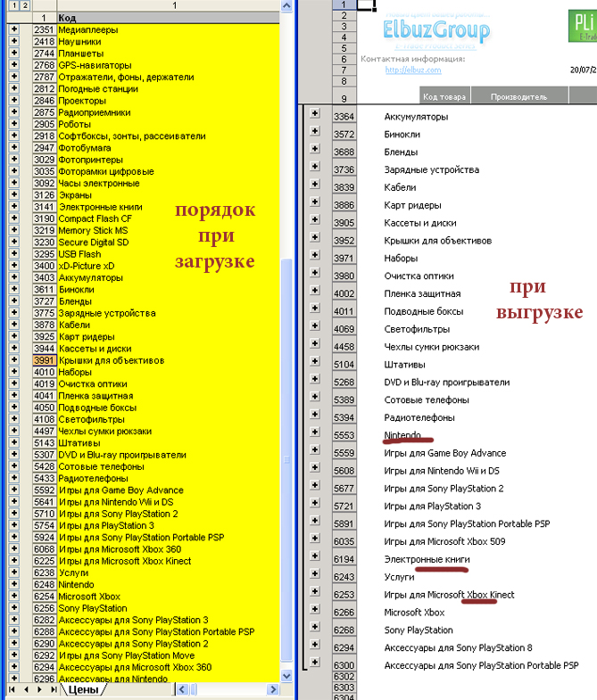Expand the GPS-навигаторы group row
This screenshot has width=597, height=700.
click(x=14, y=65)
